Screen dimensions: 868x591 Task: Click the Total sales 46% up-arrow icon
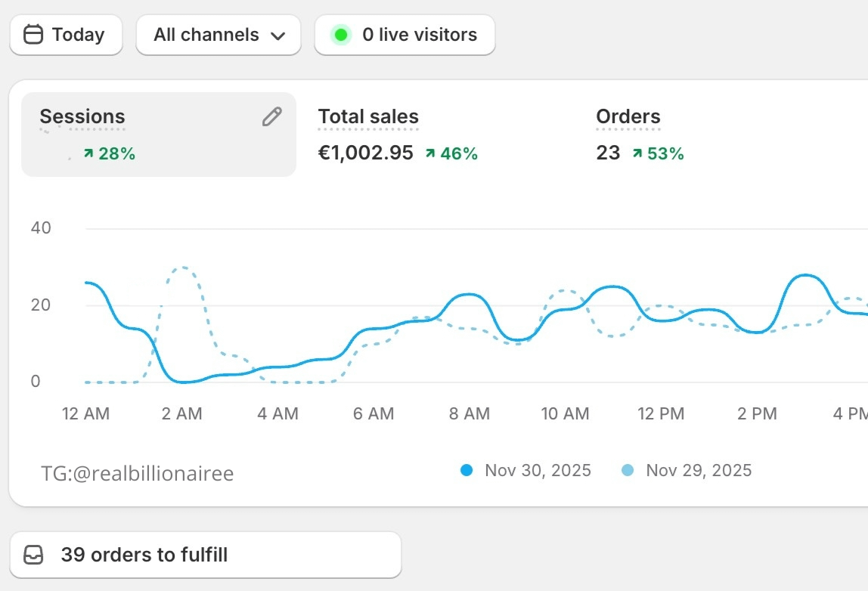point(430,153)
